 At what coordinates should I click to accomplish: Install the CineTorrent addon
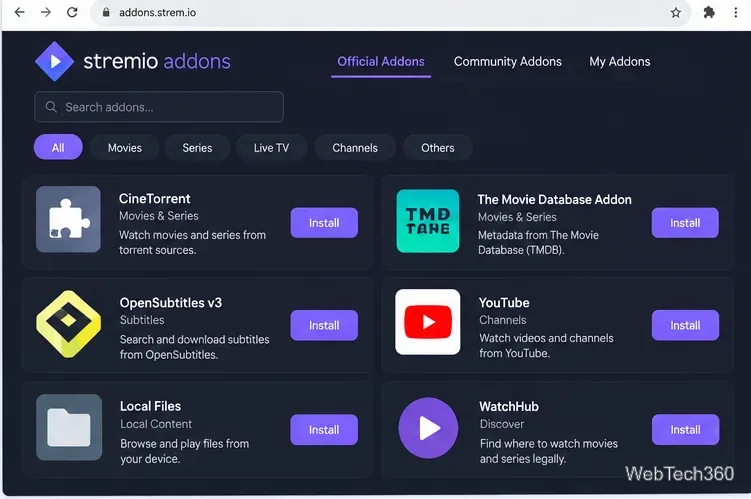pyautogui.click(x=324, y=223)
